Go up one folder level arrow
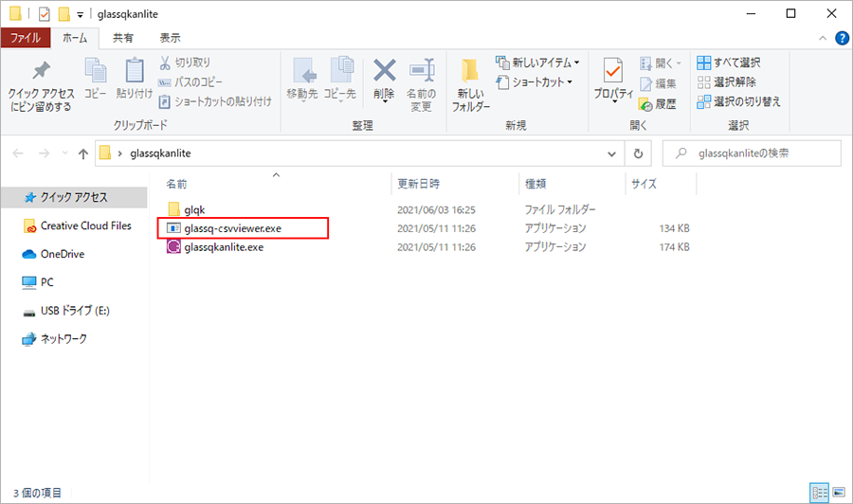The image size is (853, 504). pyautogui.click(x=83, y=153)
